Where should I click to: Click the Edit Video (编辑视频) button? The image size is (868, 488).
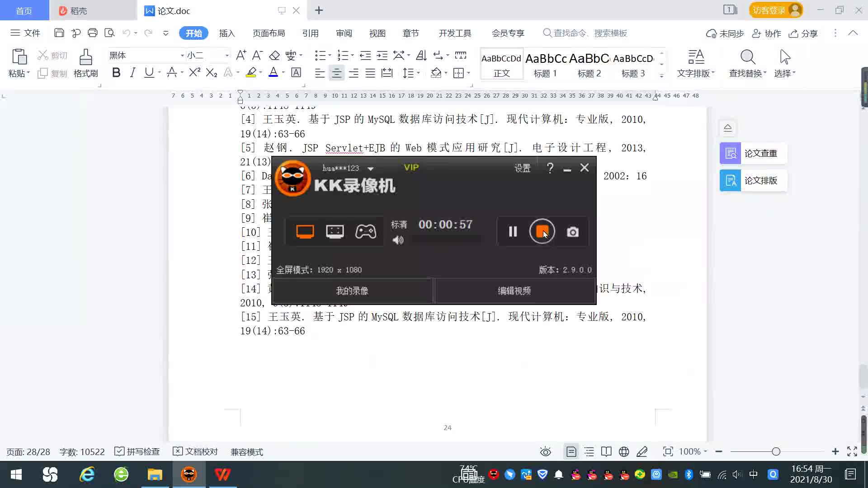(514, 291)
